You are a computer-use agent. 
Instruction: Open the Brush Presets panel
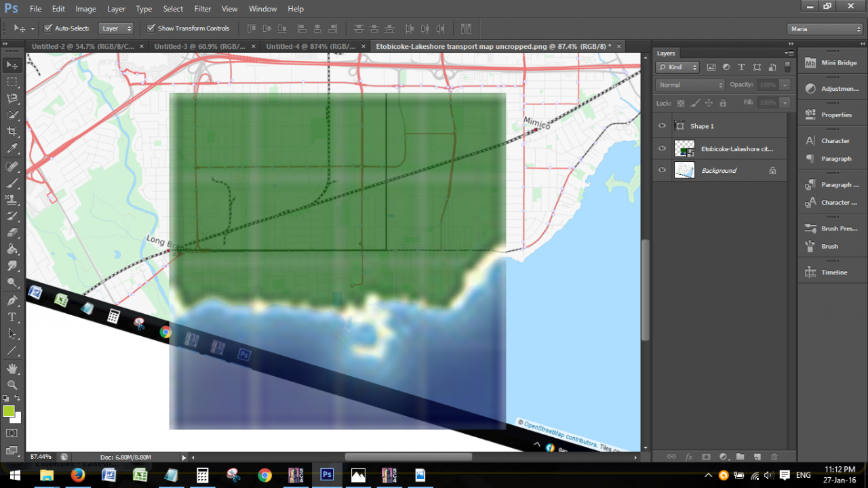click(831, 228)
